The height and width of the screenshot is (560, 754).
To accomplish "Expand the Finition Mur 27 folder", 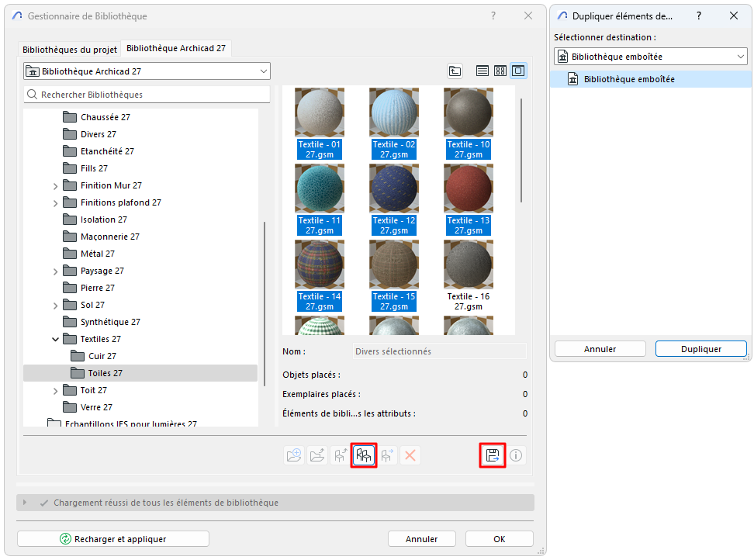I will pos(55,186).
